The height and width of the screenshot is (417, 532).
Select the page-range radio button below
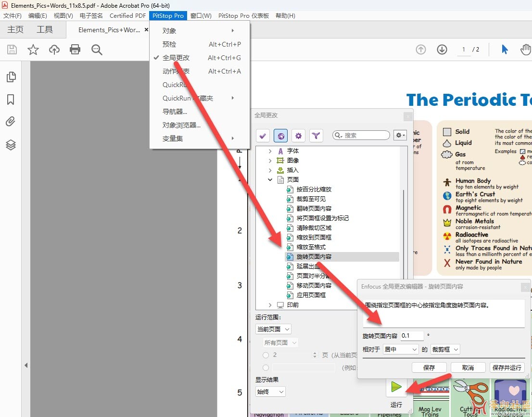(266, 368)
